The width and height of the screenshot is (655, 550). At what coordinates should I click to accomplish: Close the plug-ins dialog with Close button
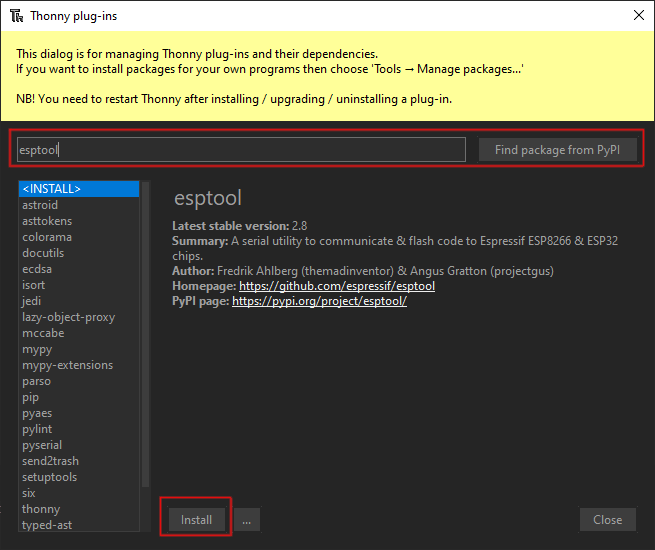(x=607, y=520)
